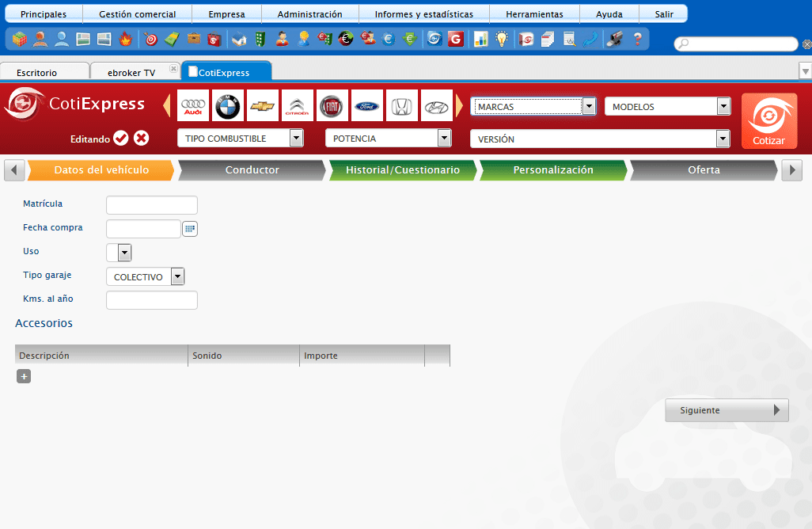Close the ebroker TV tab
The image size is (812, 529).
pos(173,68)
